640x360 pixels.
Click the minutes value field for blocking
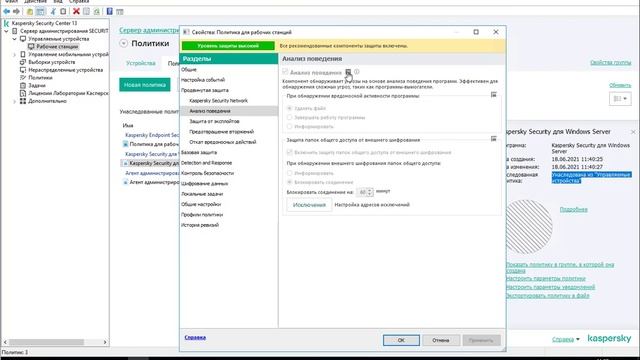[x=362, y=192]
